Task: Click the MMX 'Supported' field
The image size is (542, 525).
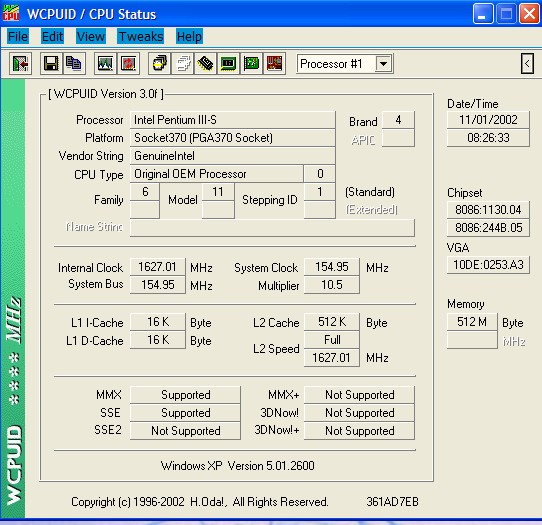Action: [185, 395]
